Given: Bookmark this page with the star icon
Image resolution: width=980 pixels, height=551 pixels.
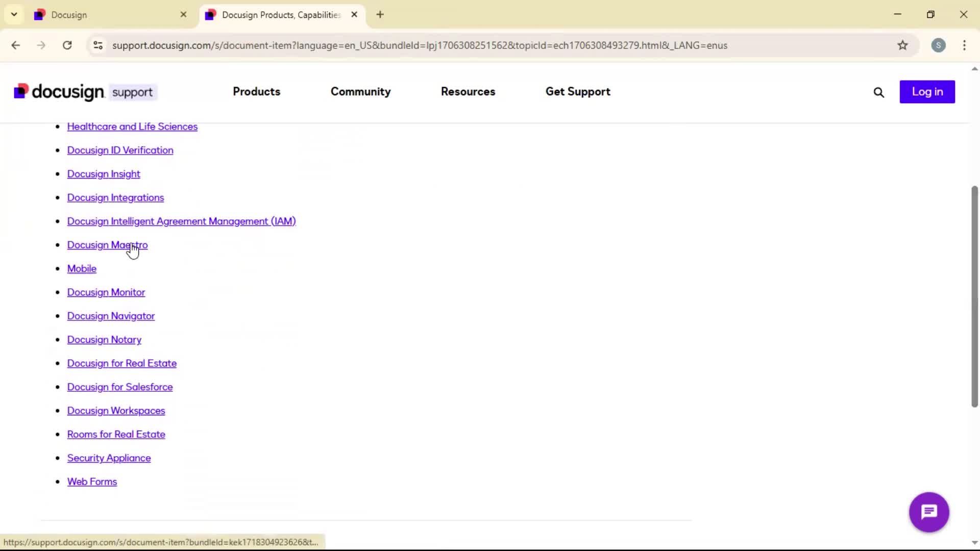Looking at the screenshot, I should click(902, 45).
